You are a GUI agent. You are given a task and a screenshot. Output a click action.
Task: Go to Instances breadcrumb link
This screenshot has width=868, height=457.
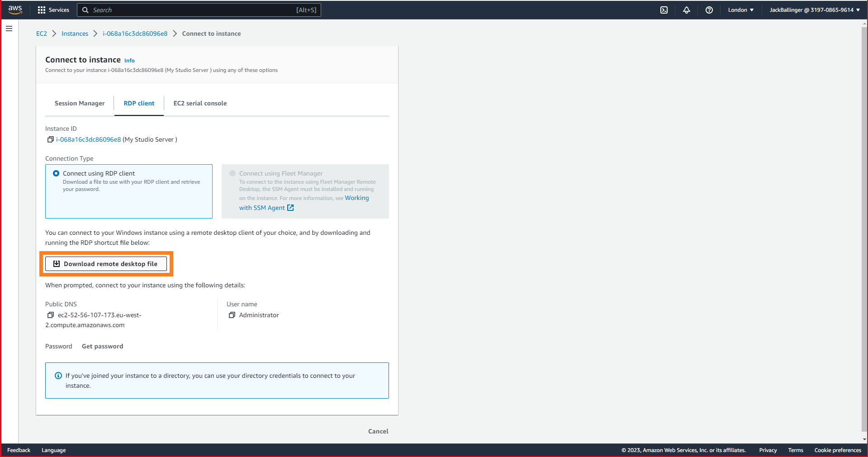[x=75, y=33]
